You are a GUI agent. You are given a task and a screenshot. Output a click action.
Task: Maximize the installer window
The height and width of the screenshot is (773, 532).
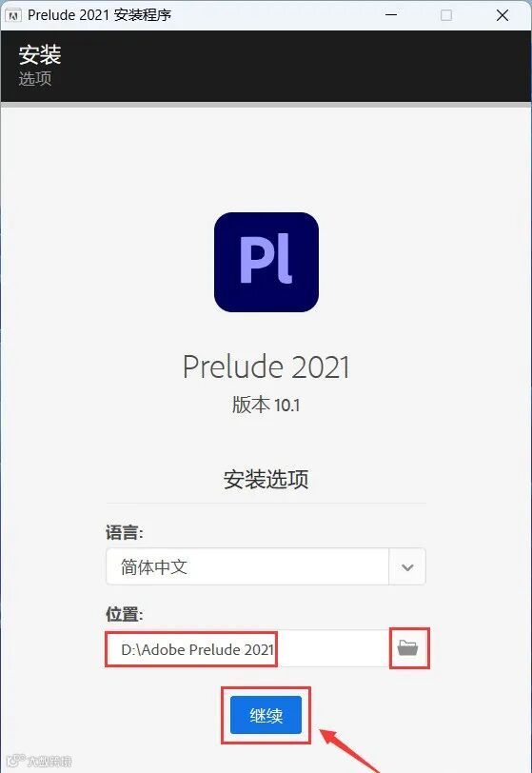click(446, 15)
